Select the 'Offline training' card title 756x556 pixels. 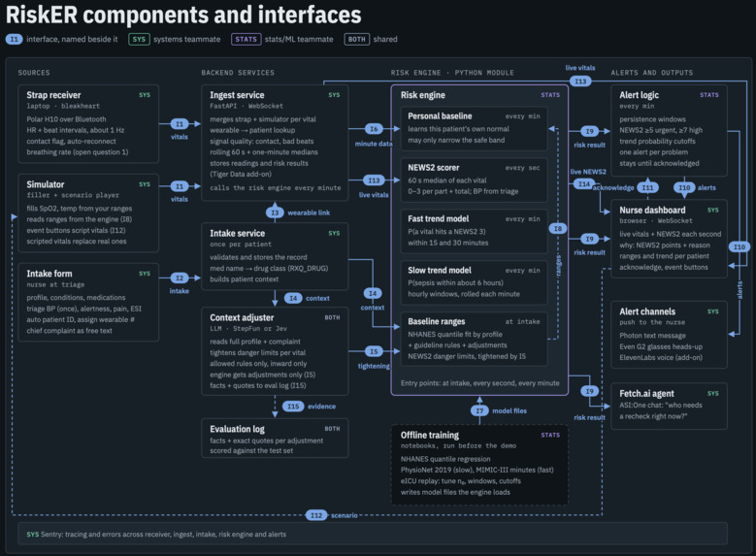(x=430, y=435)
